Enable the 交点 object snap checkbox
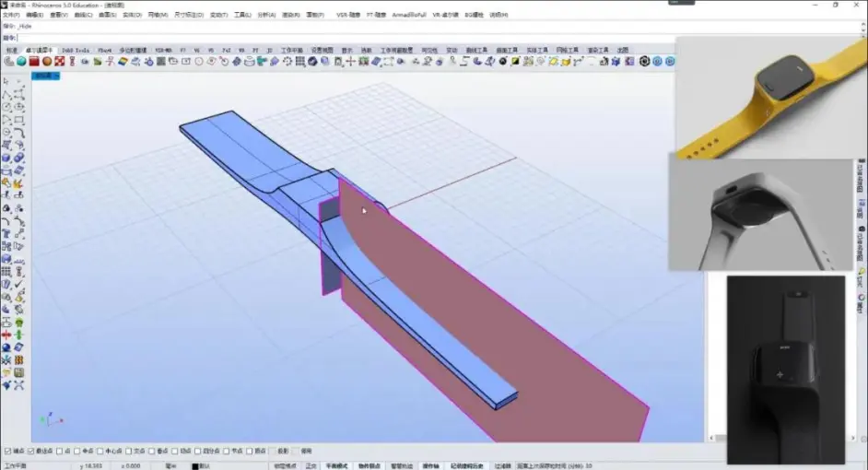 pos(128,452)
